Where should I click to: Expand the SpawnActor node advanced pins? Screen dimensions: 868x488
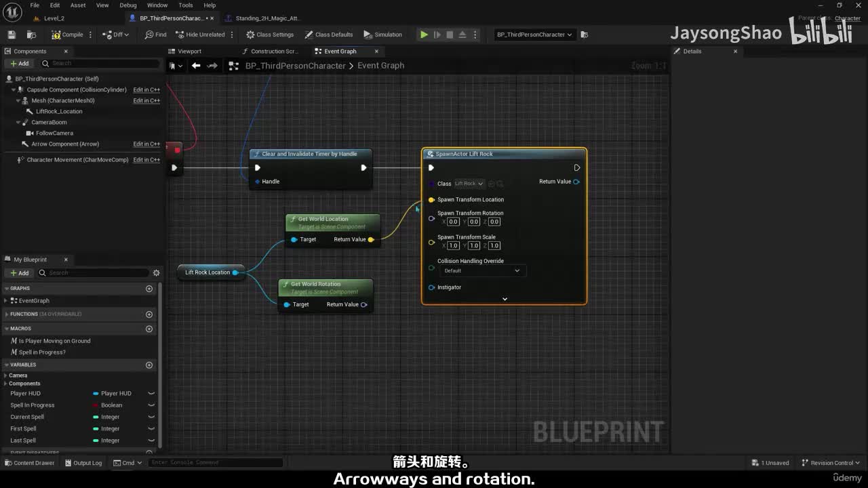pyautogui.click(x=505, y=299)
